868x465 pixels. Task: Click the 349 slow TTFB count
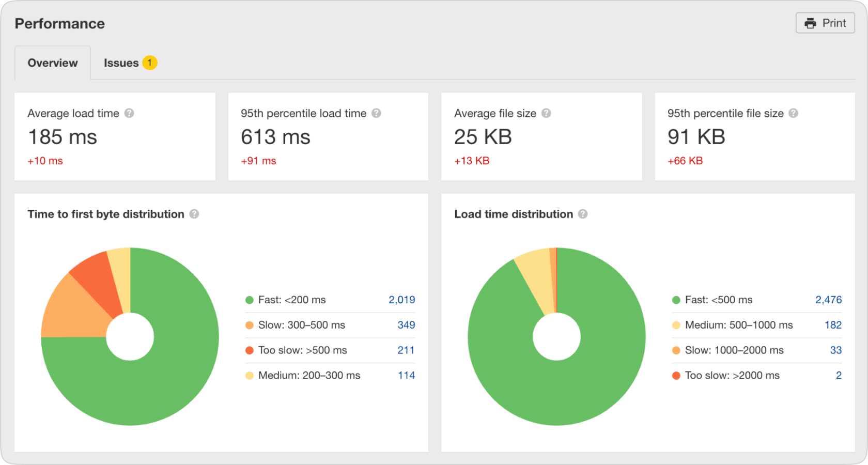[406, 325]
